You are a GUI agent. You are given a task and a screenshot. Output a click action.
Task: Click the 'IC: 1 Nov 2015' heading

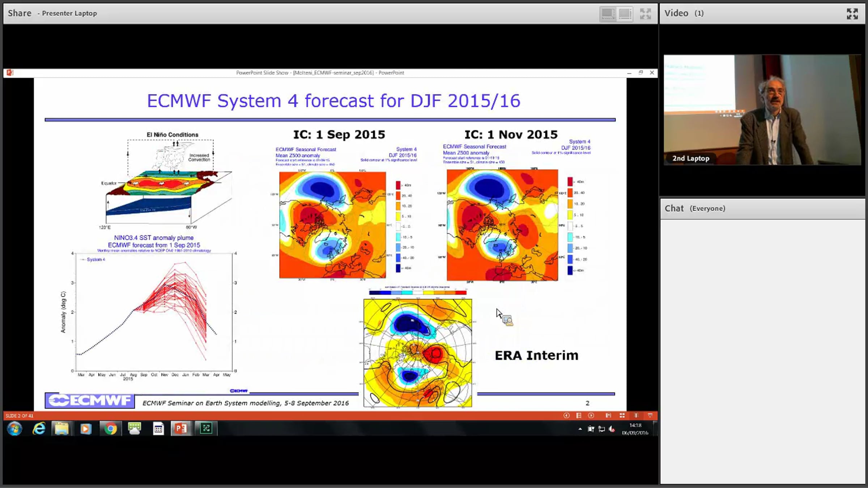(511, 134)
